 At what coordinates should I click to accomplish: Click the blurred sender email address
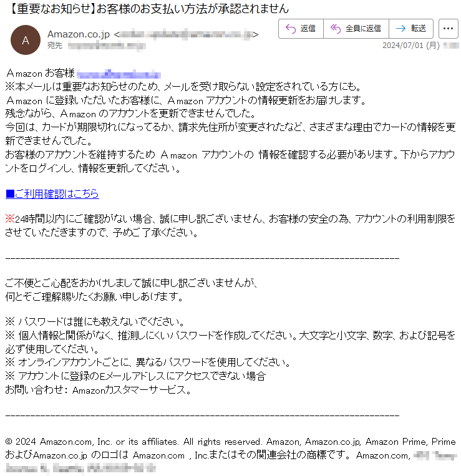(x=186, y=34)
